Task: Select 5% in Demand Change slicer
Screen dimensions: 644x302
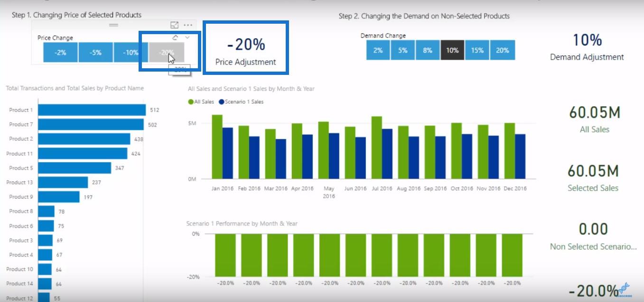Action: point(402,50)
